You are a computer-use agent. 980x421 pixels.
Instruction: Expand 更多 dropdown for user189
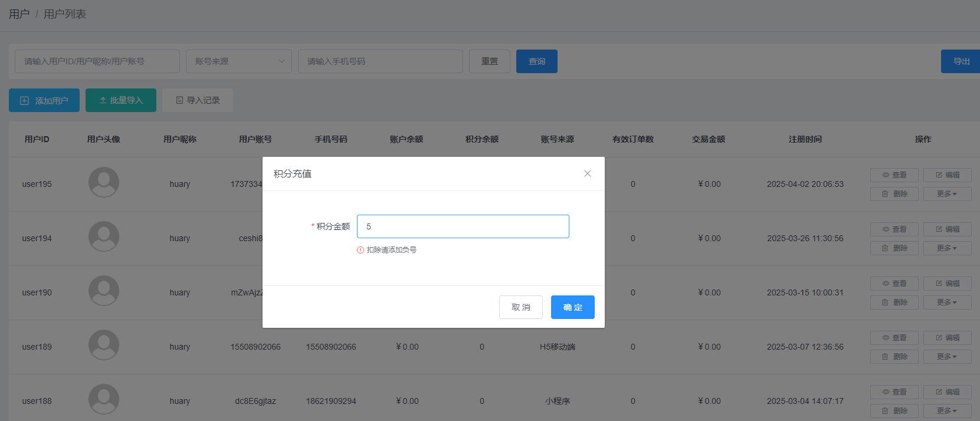(947, 357)
